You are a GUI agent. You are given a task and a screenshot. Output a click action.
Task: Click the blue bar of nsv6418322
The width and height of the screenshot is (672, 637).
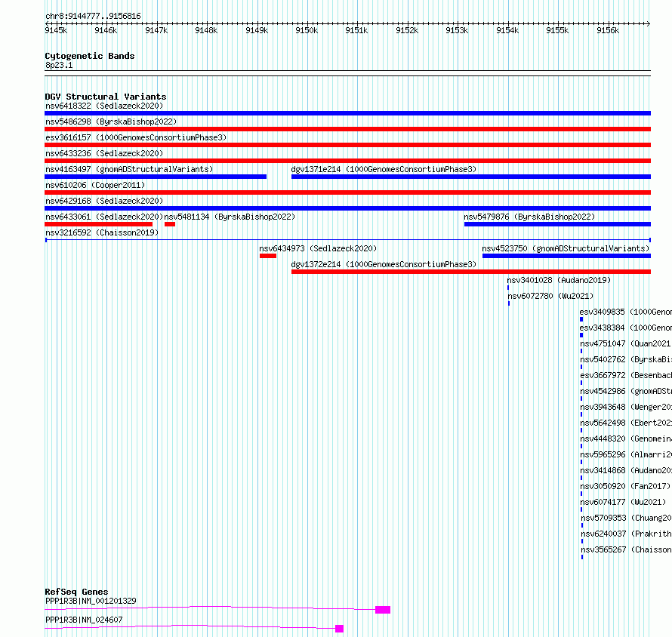tap(347, 113)
